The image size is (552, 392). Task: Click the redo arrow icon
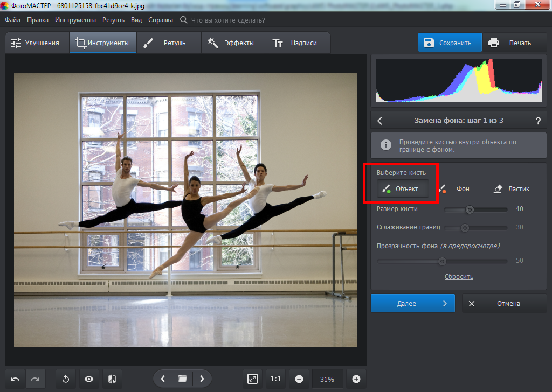pyautogui.click(x=35, y=379)
